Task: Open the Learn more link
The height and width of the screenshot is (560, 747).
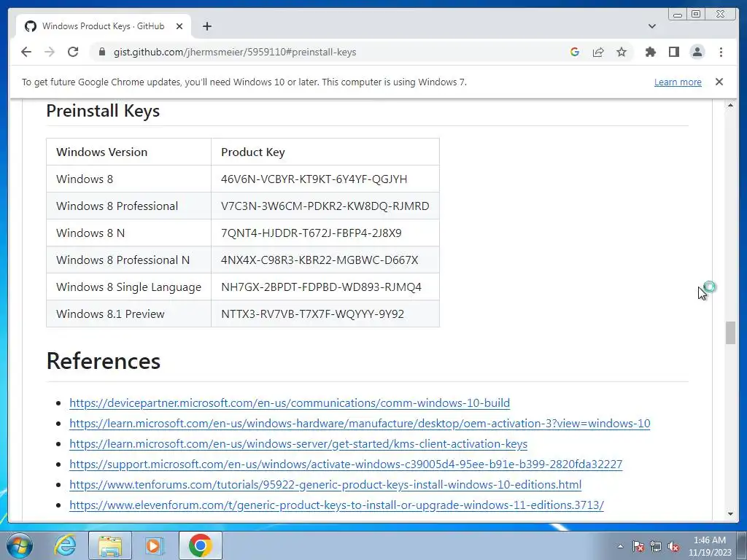Action: (678, 82)
